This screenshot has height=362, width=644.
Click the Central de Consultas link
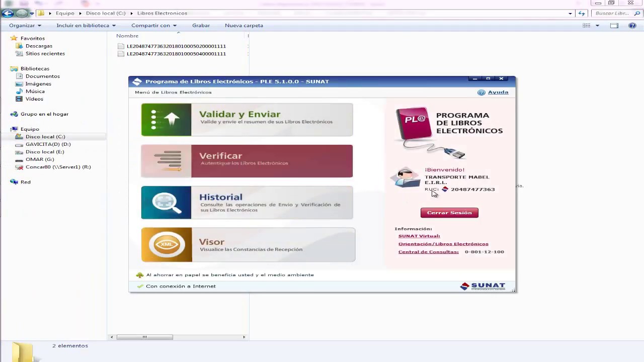(428, 252)
